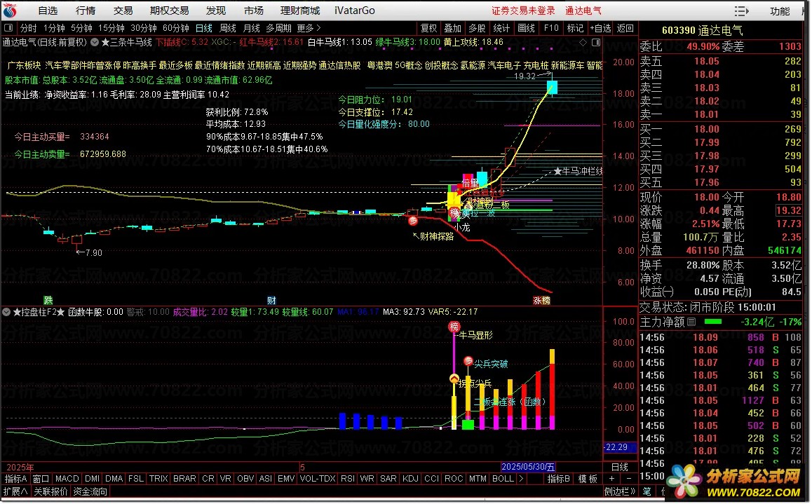The width and height of the screenshot is (812, 504).
Task: Click the + zoom-in button at chart bottom
Action: point(611,479)
